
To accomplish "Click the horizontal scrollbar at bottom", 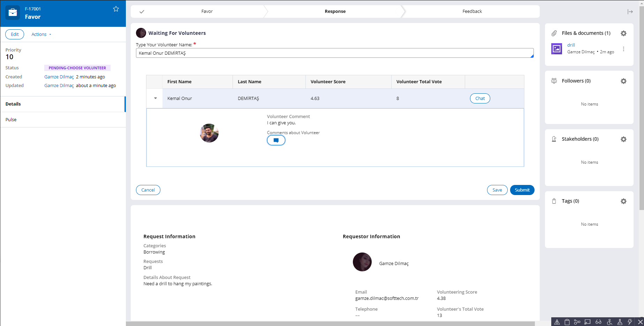I will click(x=330, y=324).
